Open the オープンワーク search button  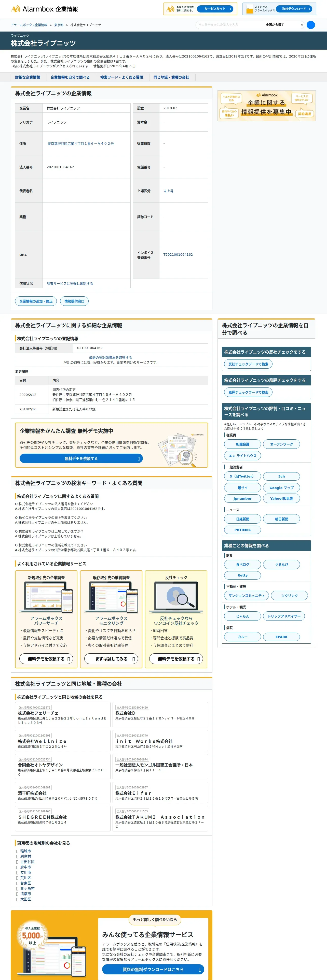(282, 444)
